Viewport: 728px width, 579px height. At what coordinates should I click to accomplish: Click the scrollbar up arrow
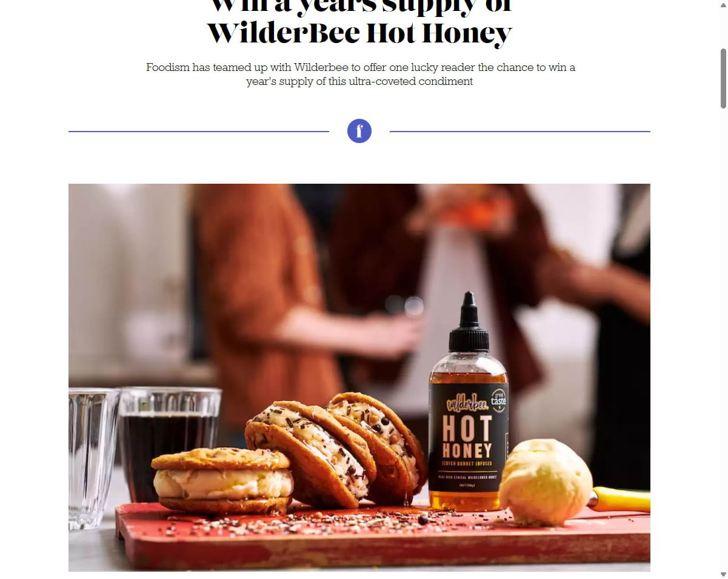click(x=723, y=4)
